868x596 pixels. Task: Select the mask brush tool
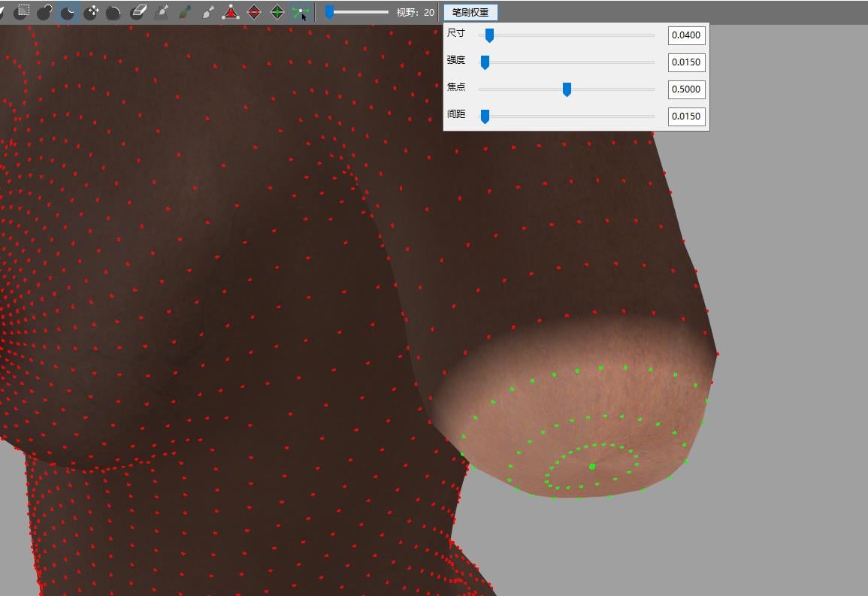coord(21,11)
